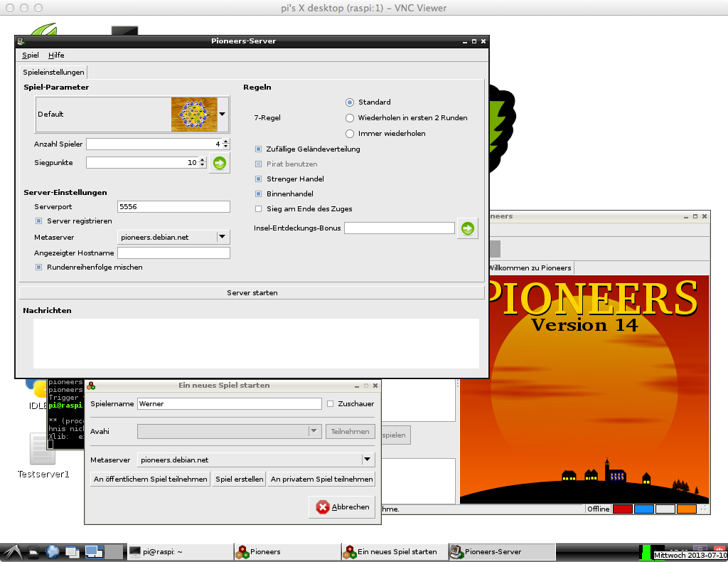Switch to pi@raspi terminal in taskbar
Image resolution: width=728 pixels, height=562 pixels.
click(x=179, y=552)
